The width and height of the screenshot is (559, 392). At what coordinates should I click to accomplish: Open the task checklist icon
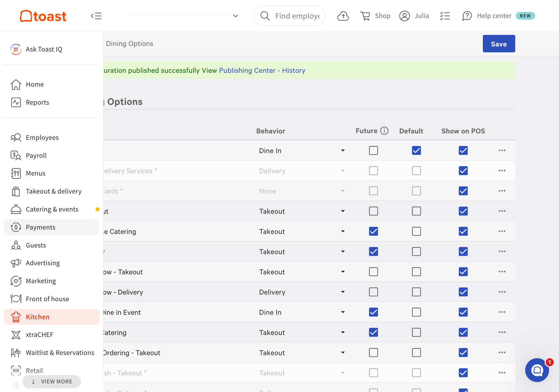pyautogui.click(x=445, y=16)
